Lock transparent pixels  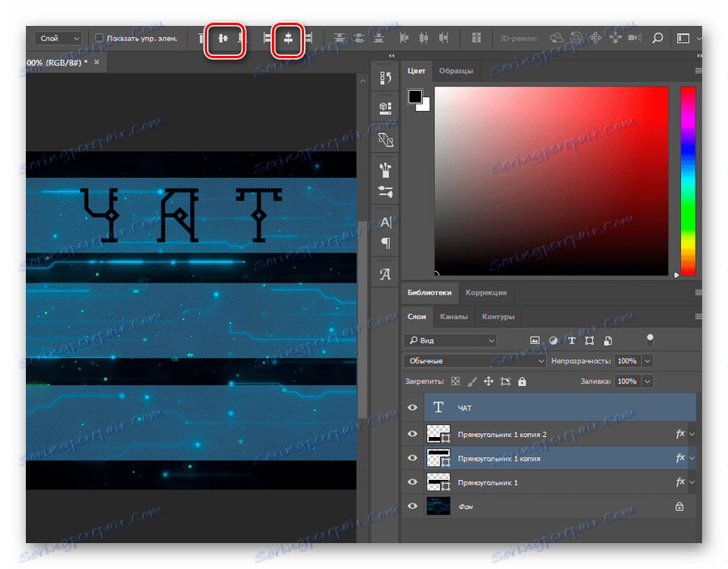pos(455,381)
